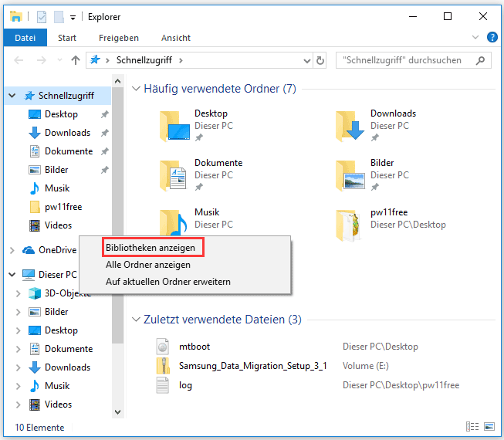The width and height of the screenshot is (504, 440).
Task: Select the mtboot file
Action: coord(194,347)
